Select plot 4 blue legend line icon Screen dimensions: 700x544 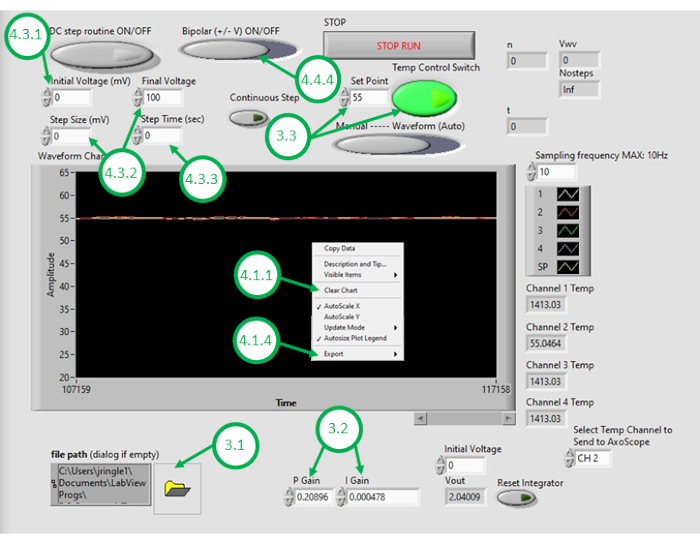(x=568, y=249)
